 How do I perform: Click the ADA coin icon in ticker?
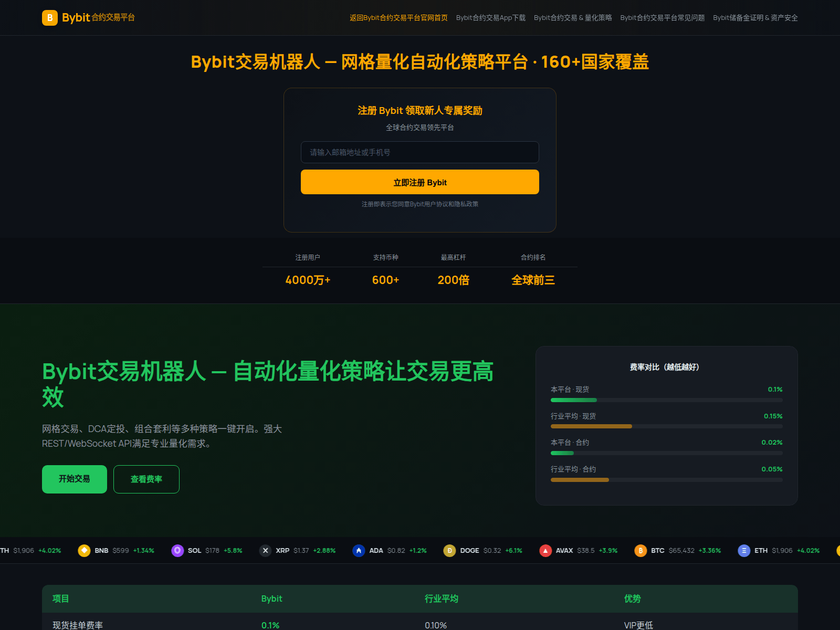[x=359, y=550]
